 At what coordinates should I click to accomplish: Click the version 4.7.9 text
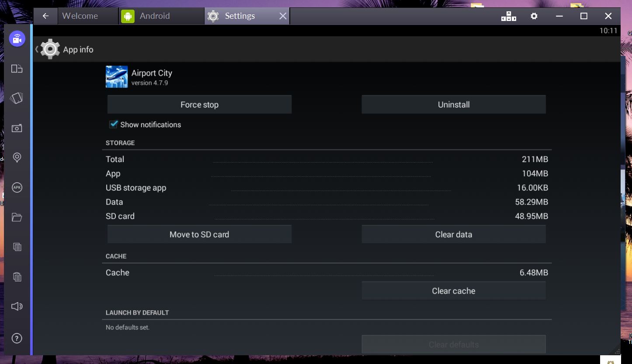pos(149,83)
